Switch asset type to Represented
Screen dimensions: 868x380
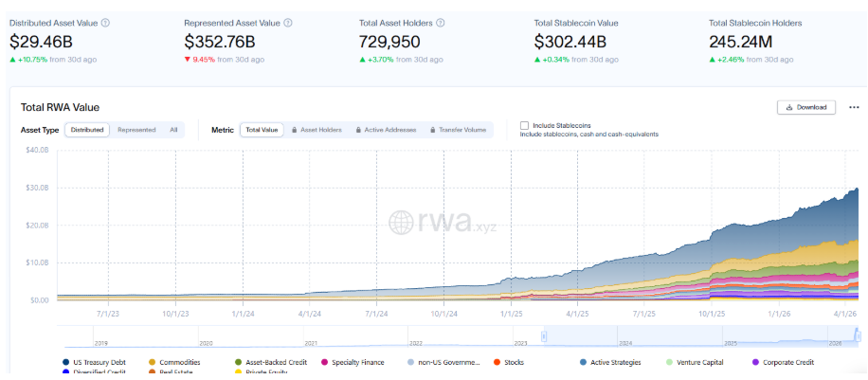point(136,130)
